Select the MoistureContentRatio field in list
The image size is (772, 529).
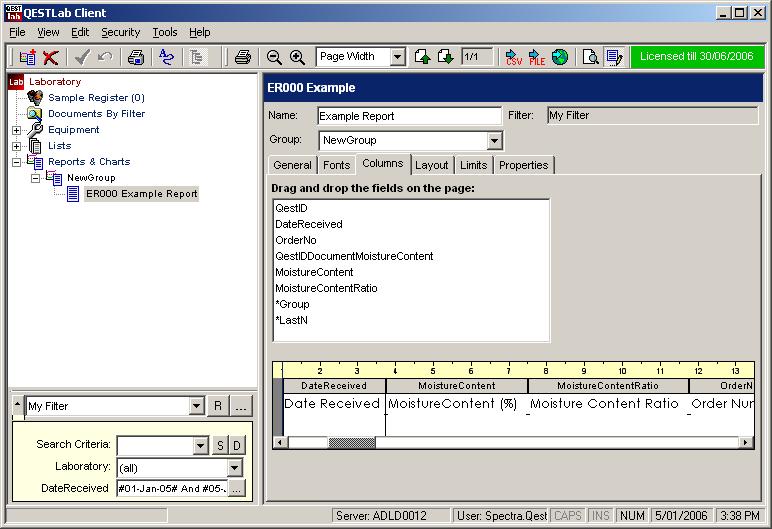(x=326, y=288)
